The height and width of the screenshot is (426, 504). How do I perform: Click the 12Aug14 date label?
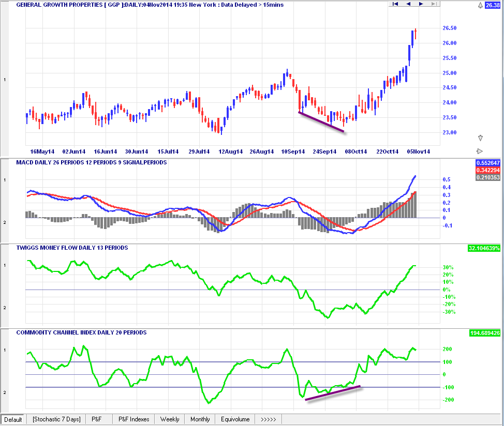(x=230, y=151)
